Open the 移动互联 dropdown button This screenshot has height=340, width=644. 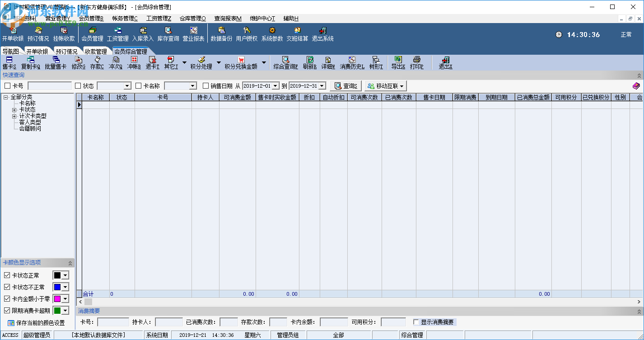click(x=385, y=86)
